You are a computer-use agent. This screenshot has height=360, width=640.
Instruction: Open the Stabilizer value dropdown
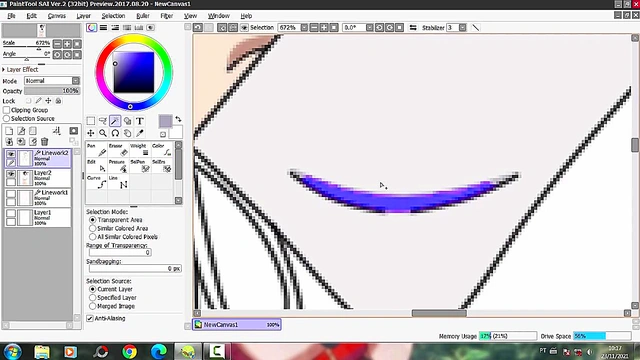(x=462, y=27)
